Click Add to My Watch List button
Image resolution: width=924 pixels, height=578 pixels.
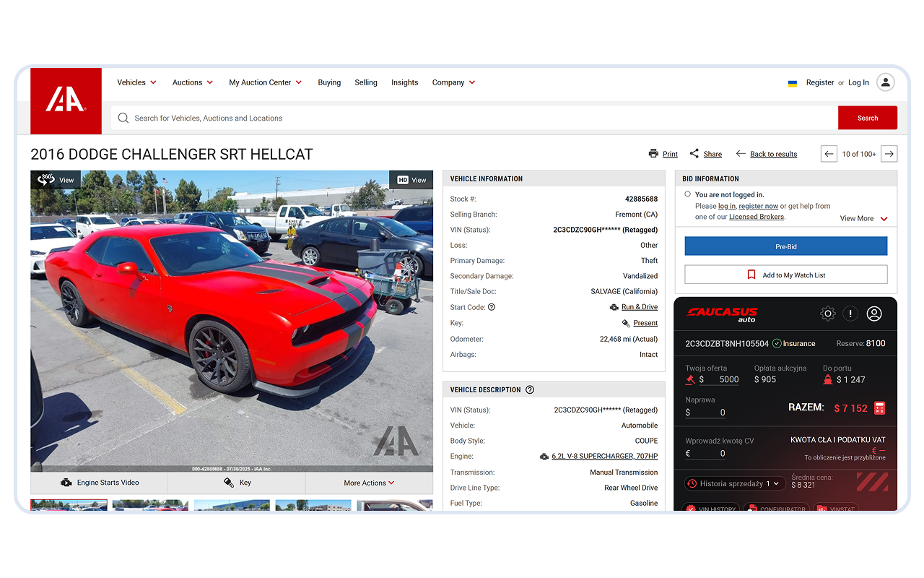(x=786, y=275)
